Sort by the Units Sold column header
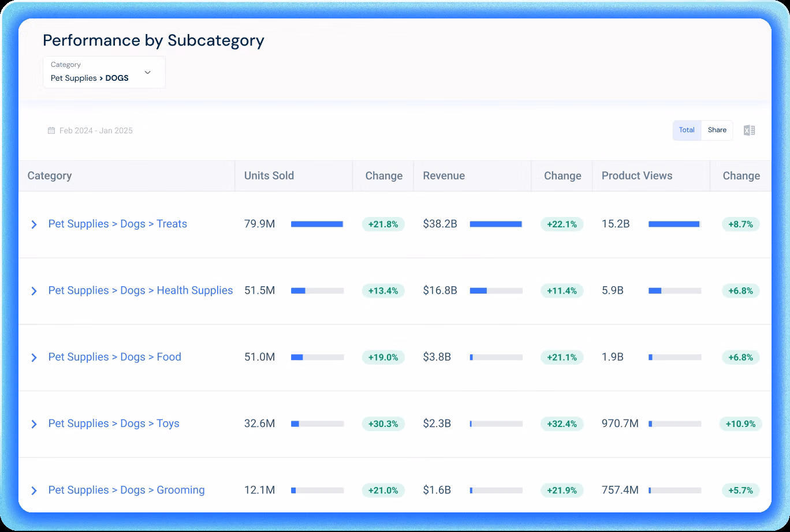 [269, 176]
